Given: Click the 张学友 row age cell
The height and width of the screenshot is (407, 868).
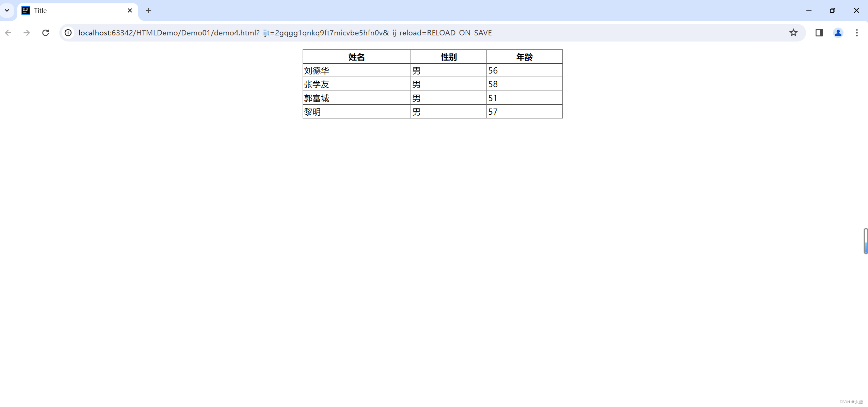Looking at the screenshot, I should (524, 84).
